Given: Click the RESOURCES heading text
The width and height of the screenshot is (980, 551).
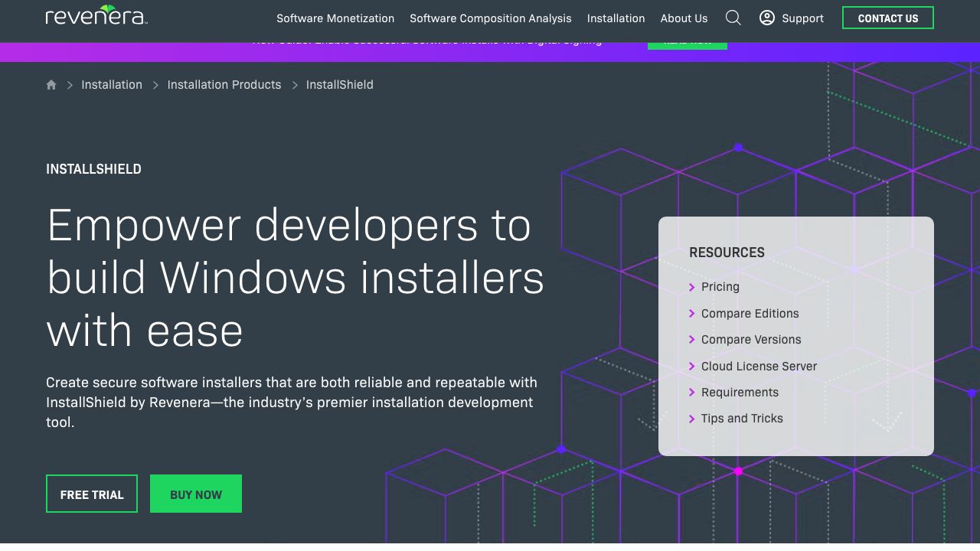Looking at the screenshot, I should [x=727, y=253].
